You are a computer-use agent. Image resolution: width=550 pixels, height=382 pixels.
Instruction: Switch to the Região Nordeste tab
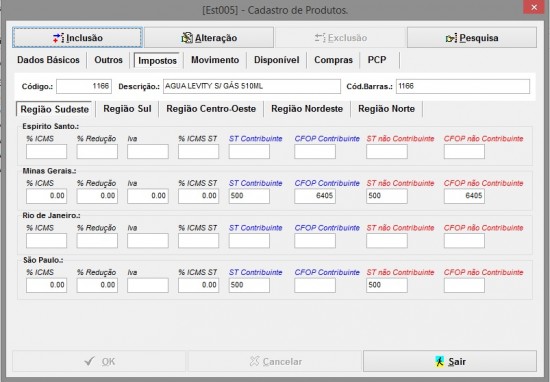click(x=307, y=109)
